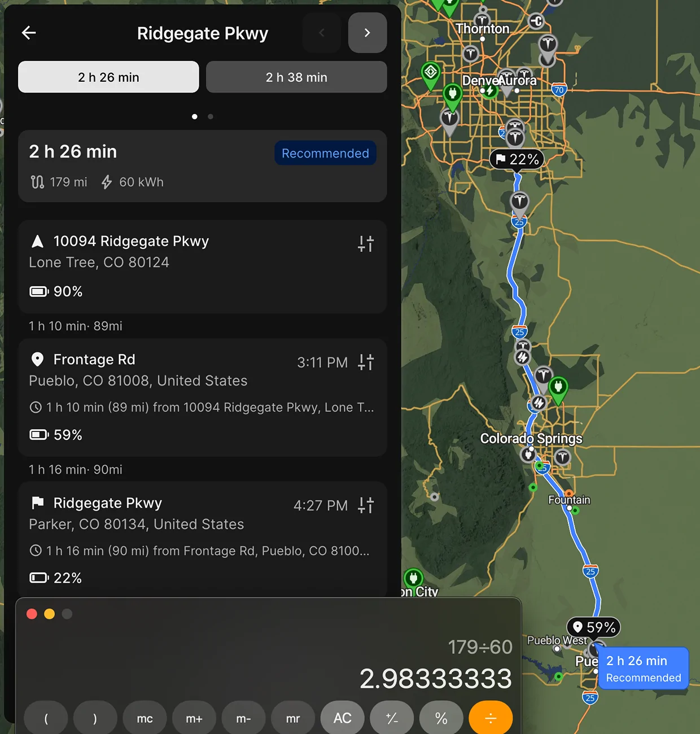700x734 pixels.
Task: Click 4:27 PM arrival time
Action: [x=321, y=505]
